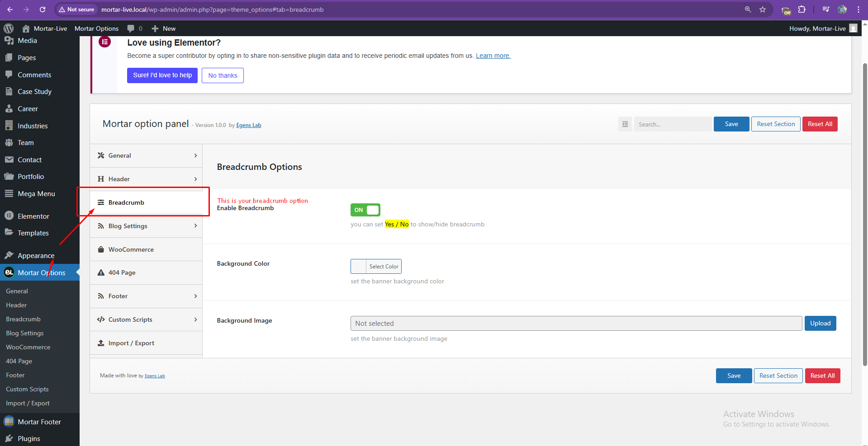Open the WooCommerce options tab
Screen dimensions: 868x446
146,249
